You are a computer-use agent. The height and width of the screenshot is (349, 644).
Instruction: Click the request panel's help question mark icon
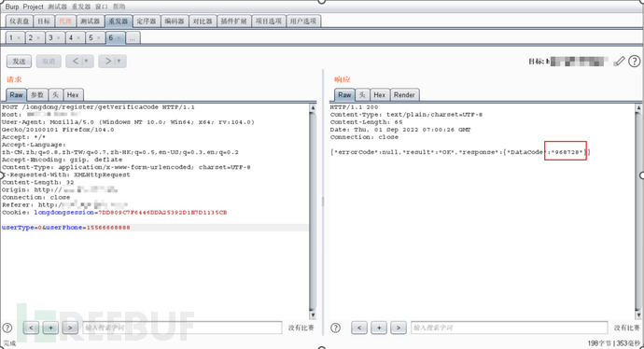[x=7, y=328]
